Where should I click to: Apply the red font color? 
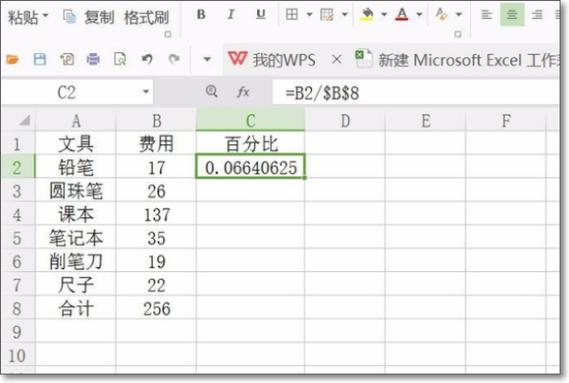tap(402, 15)
